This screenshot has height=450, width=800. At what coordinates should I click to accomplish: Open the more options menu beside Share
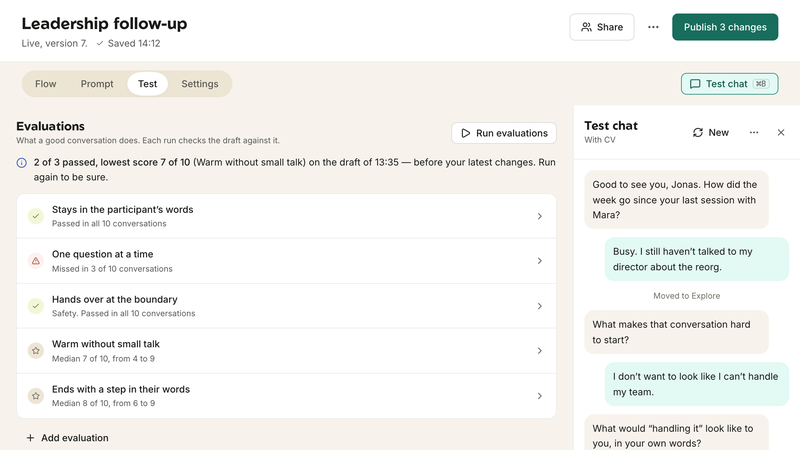coord(653,27)
